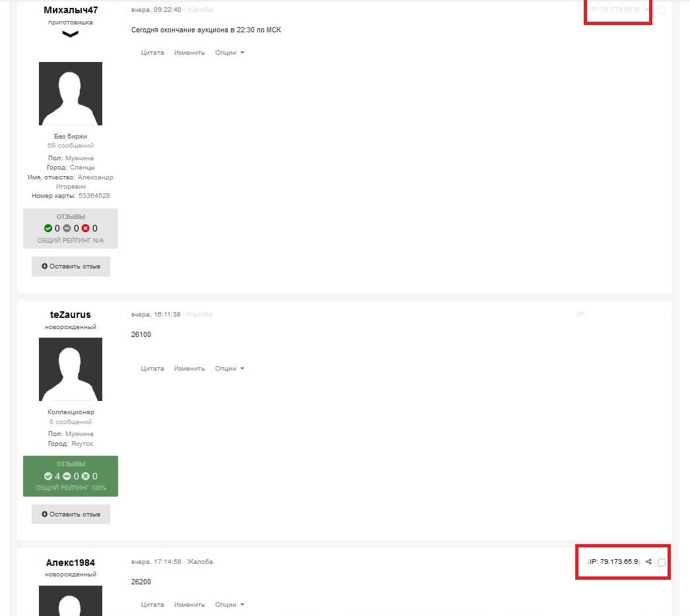Open teZaurus's avatar image
The width and height of the screenshot is (690, 616).
(x=71, y=369)
